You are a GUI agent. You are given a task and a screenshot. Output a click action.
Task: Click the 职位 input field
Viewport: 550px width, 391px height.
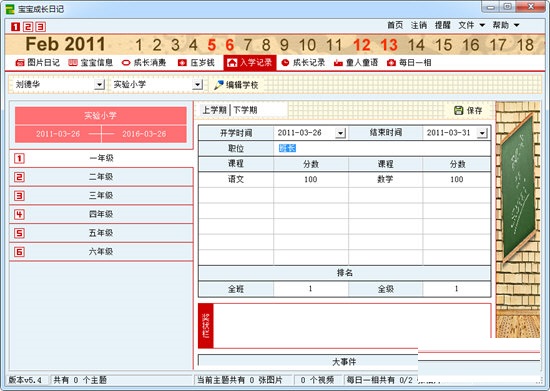point(382,149)
